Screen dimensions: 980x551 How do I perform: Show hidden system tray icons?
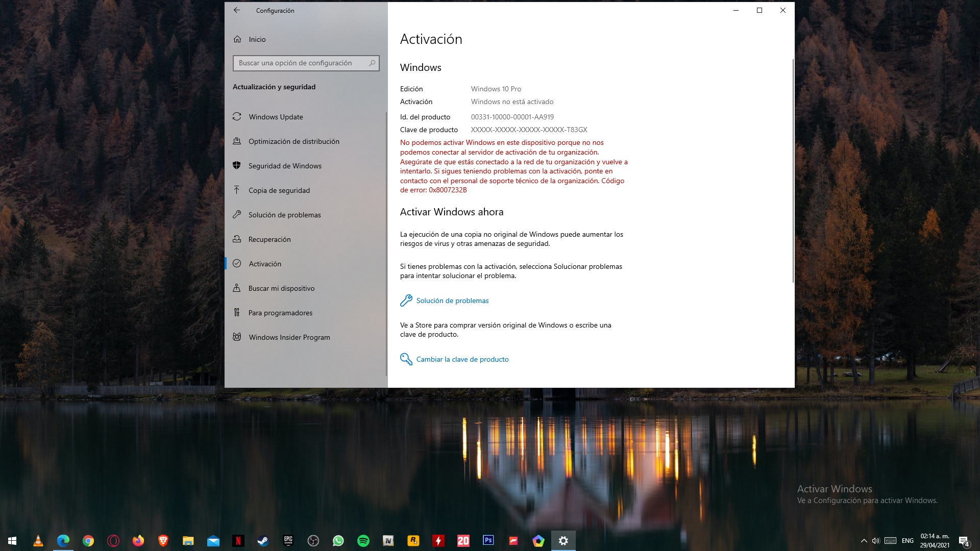(864, 541)
